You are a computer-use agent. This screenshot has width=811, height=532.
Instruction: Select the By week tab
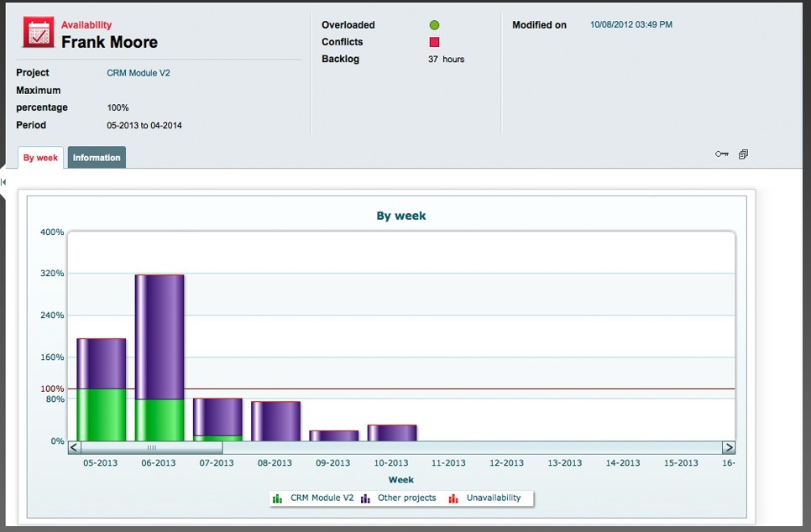40,158
